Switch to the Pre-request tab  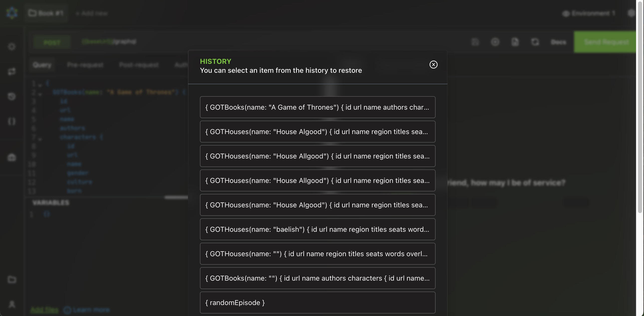tap(85, 65)
